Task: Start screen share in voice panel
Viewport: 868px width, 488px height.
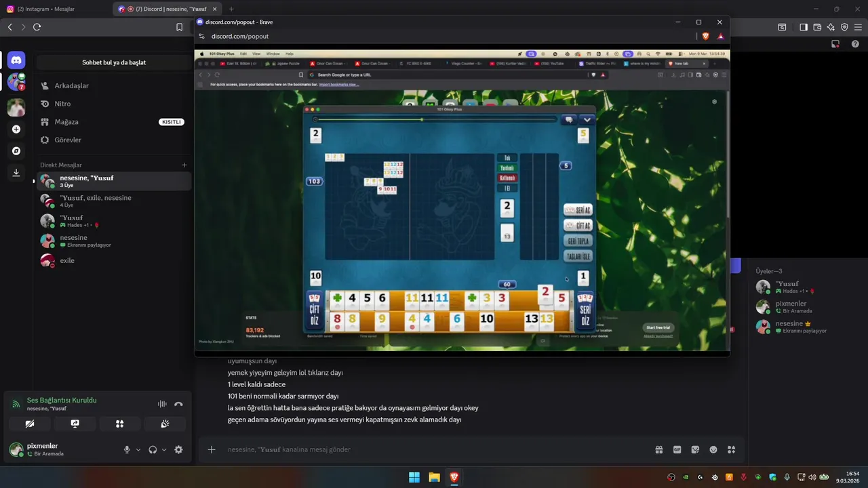Action: (x=75, y=424)
